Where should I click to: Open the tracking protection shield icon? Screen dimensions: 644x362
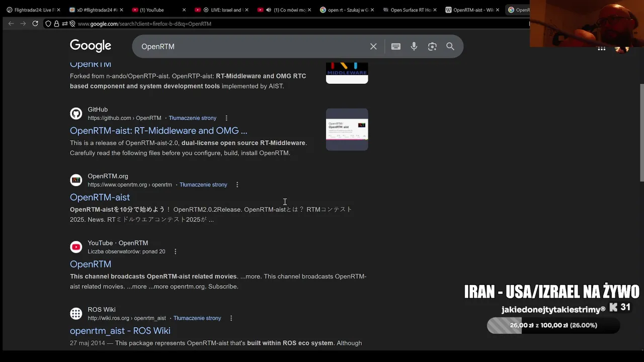click(48, 24)
